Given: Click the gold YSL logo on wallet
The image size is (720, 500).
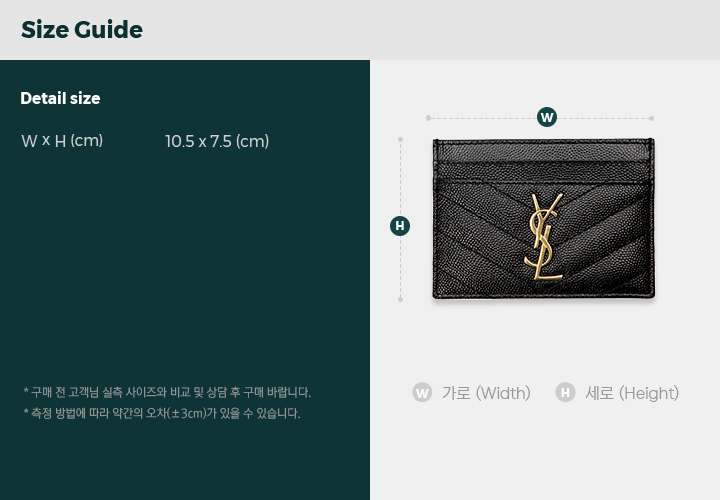Looking at the screenshot, I should coord(544,236).
